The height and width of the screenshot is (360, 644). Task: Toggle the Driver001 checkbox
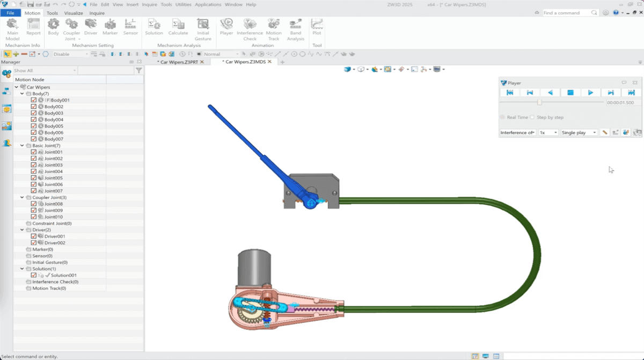point(34,236)
